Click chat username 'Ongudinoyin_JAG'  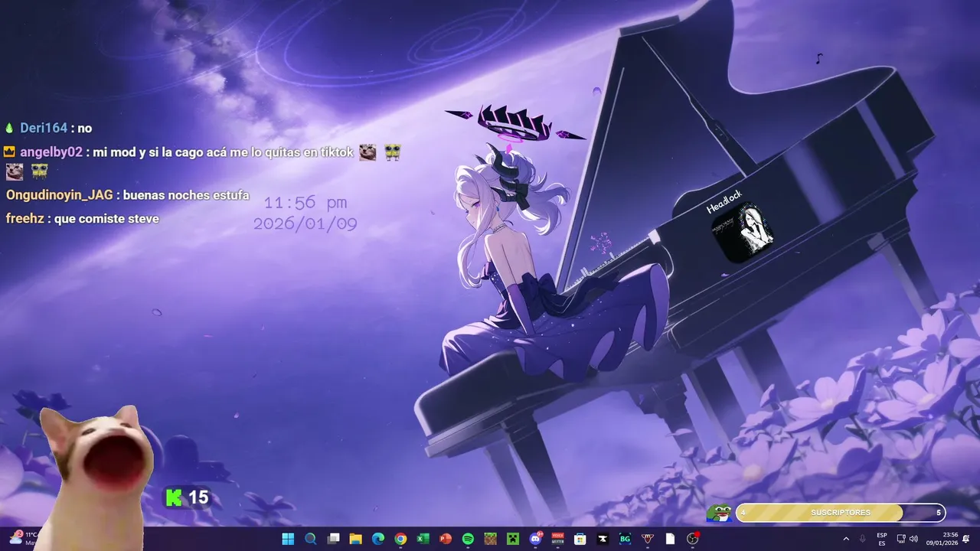pyautogui.click(x=60, y=195)
